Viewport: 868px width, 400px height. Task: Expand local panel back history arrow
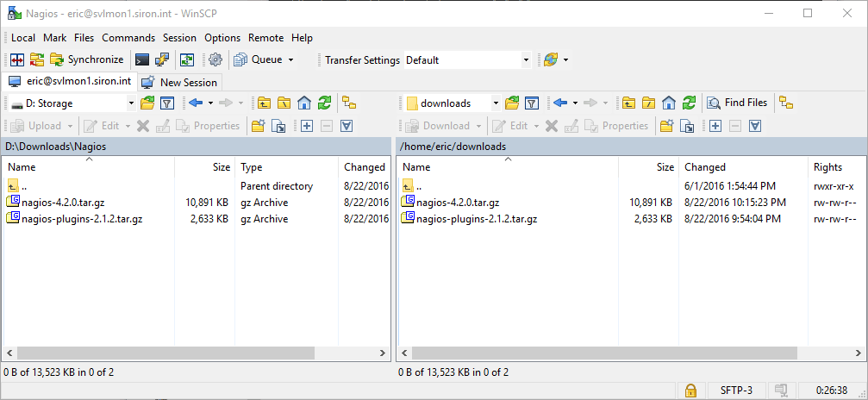coord(211,103)
